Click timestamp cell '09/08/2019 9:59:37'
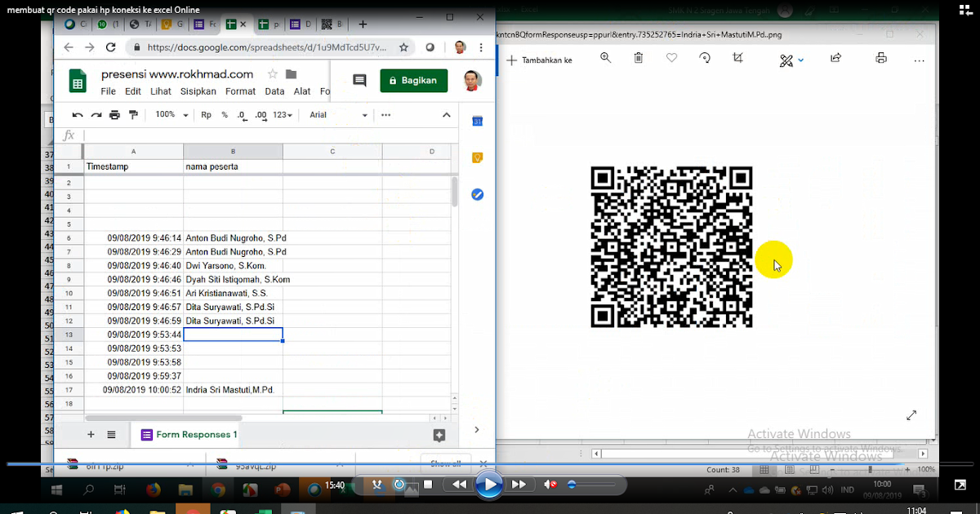This screenshot has height=514, width=980. [133, 376]
